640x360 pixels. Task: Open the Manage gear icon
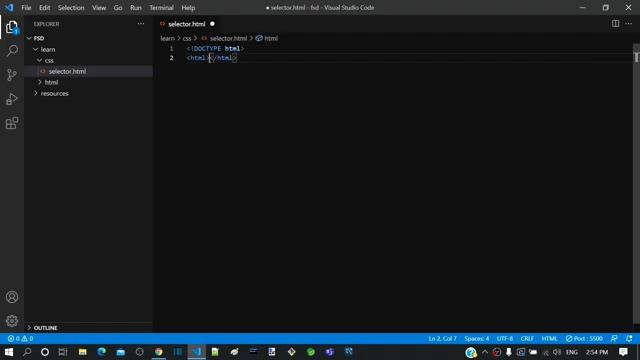pos(12,321)
